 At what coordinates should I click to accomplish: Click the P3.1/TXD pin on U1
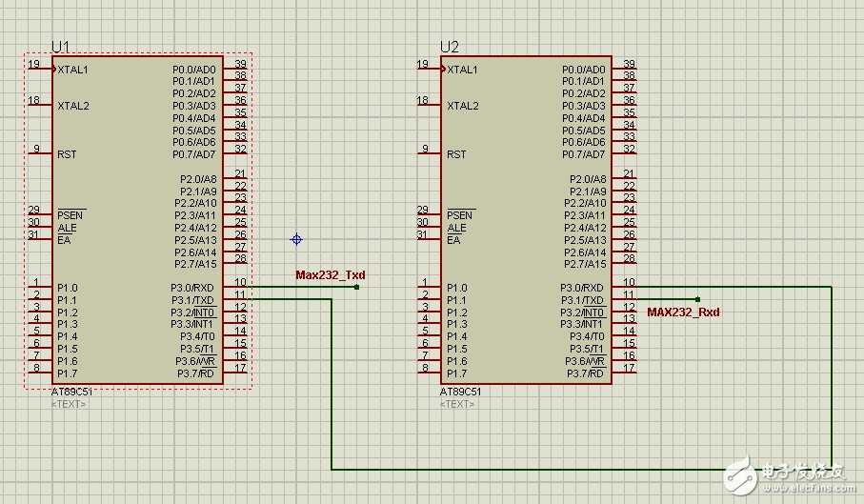pos(192,300)
